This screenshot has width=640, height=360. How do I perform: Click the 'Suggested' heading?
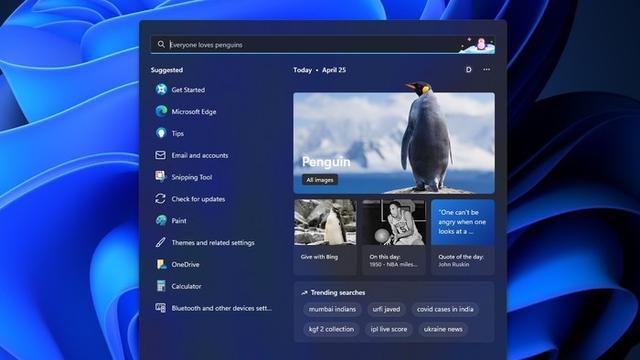pyautogui.click(x=167, y=70)
